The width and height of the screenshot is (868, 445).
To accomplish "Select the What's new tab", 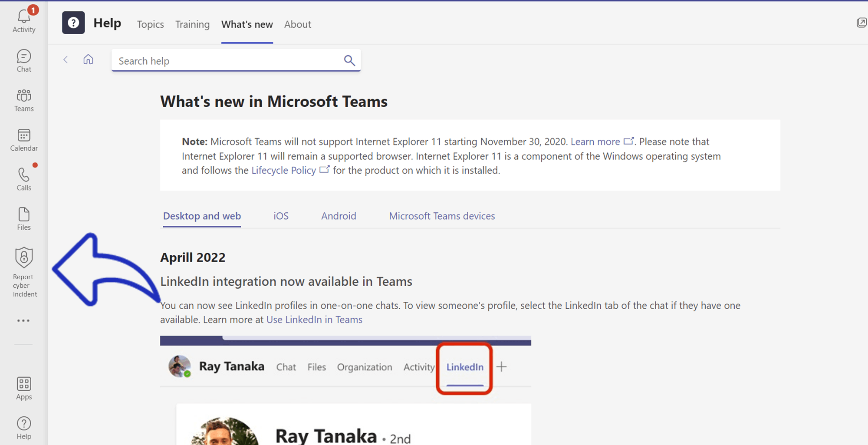I will point(247,24).
